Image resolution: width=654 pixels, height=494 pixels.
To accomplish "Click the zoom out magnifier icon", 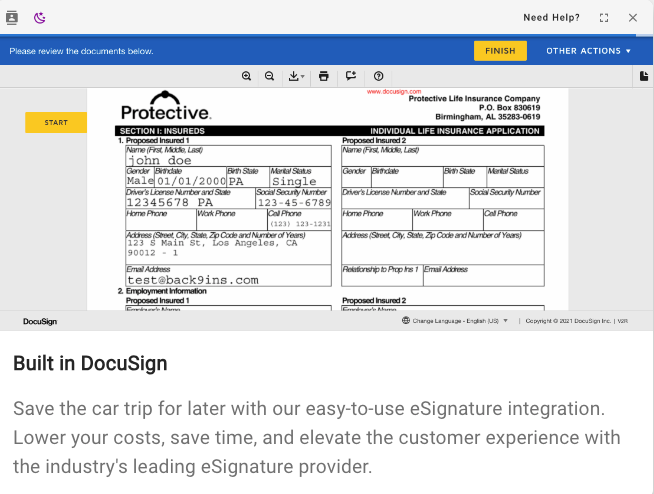I will coord(269,76).
